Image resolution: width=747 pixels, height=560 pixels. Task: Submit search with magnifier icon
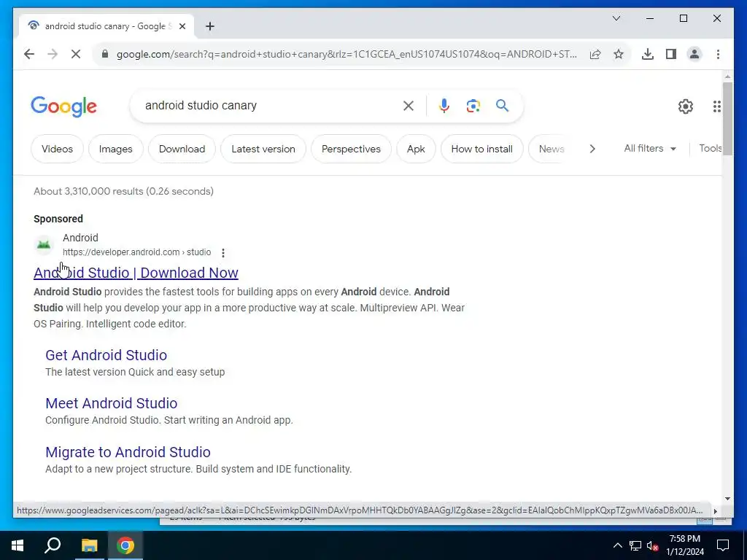[502, 105]
